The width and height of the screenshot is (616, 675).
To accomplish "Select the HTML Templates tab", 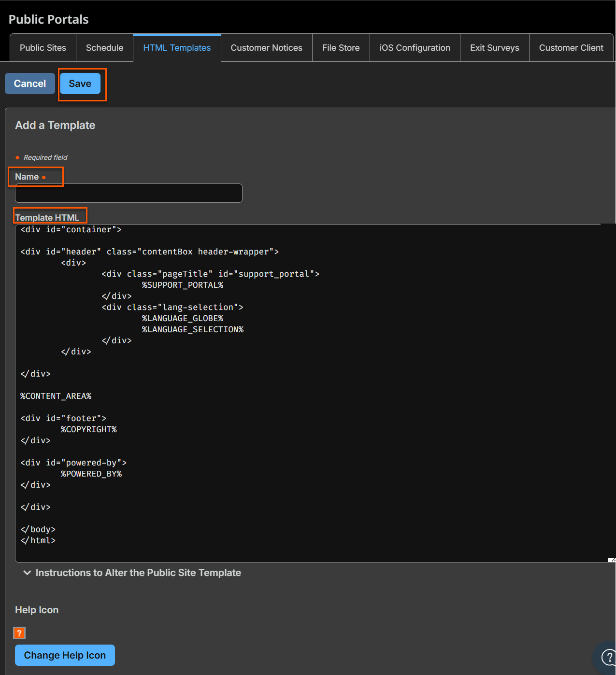I will coord(177,48).
